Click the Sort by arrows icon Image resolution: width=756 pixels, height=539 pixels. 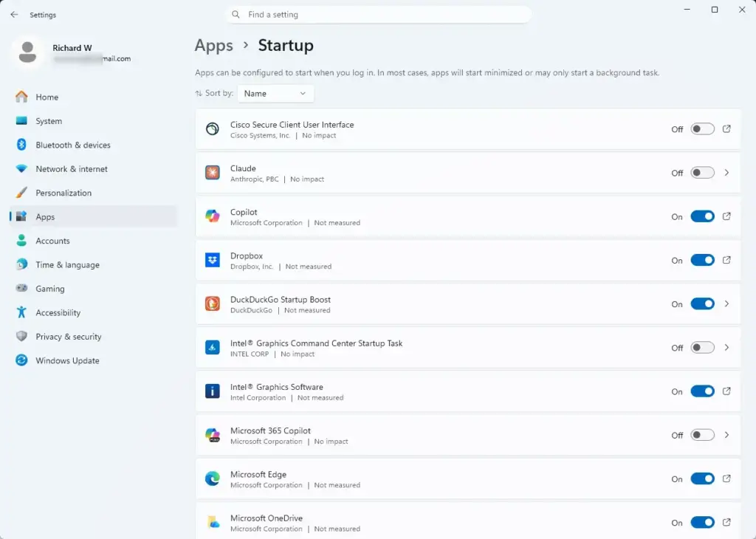pyautogui.click(x=199, y=94)
